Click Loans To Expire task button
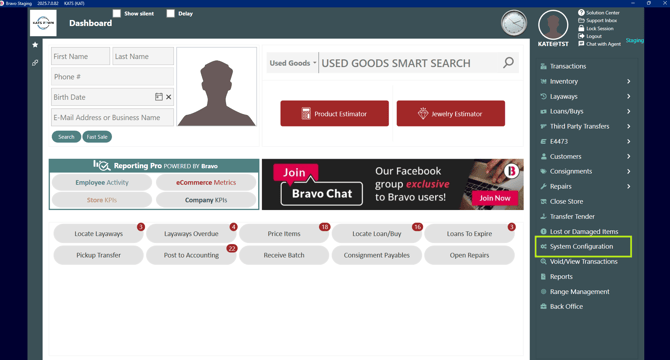 (x=469, y=234)
